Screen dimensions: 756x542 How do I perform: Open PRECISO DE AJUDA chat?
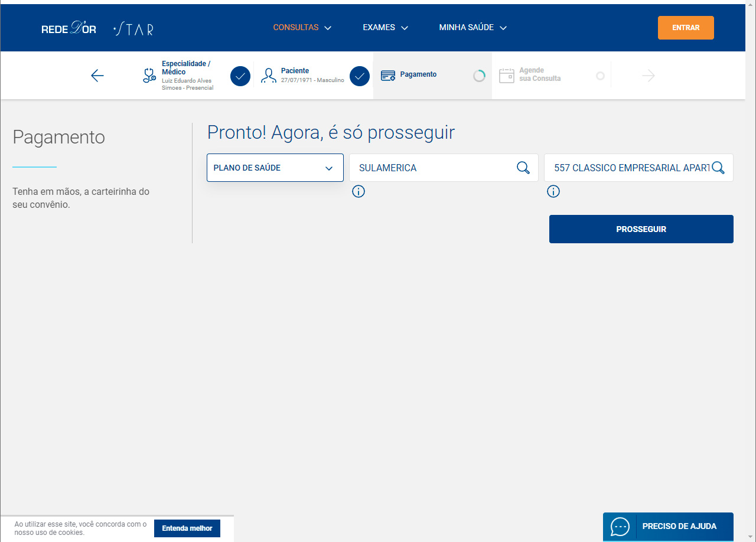(668, 527)
